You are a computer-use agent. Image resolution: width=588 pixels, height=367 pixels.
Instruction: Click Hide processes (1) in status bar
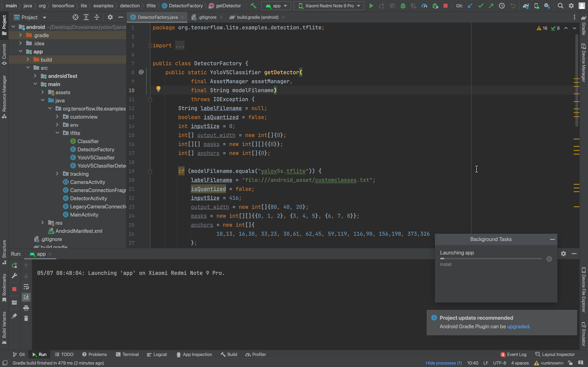click(444, 363)
